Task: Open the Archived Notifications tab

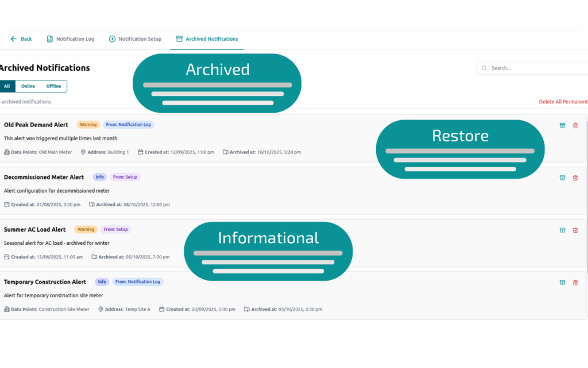Action: click(207, 39)
